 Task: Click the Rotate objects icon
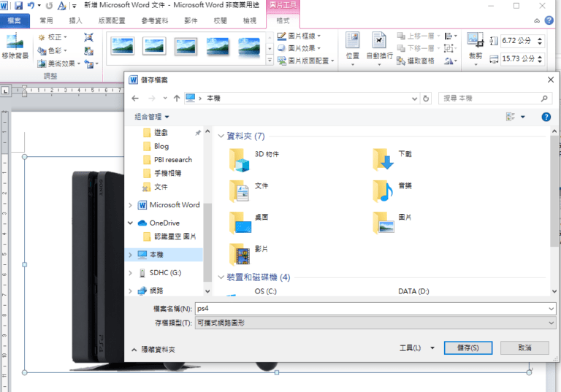click(451, 61)
